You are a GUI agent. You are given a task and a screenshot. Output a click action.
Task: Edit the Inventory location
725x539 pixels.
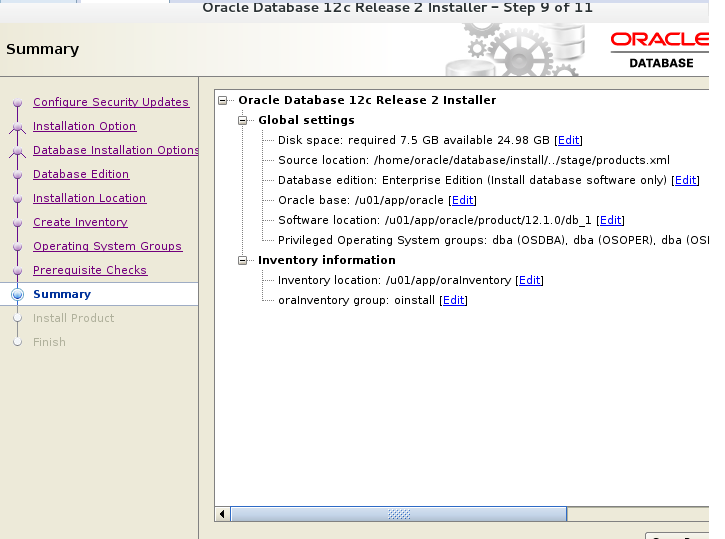pos(529,280)
